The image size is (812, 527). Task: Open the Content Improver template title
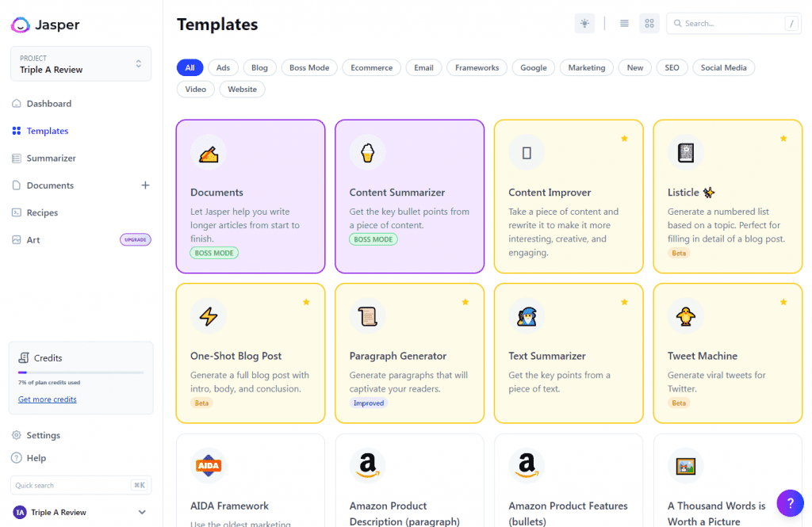550,192
